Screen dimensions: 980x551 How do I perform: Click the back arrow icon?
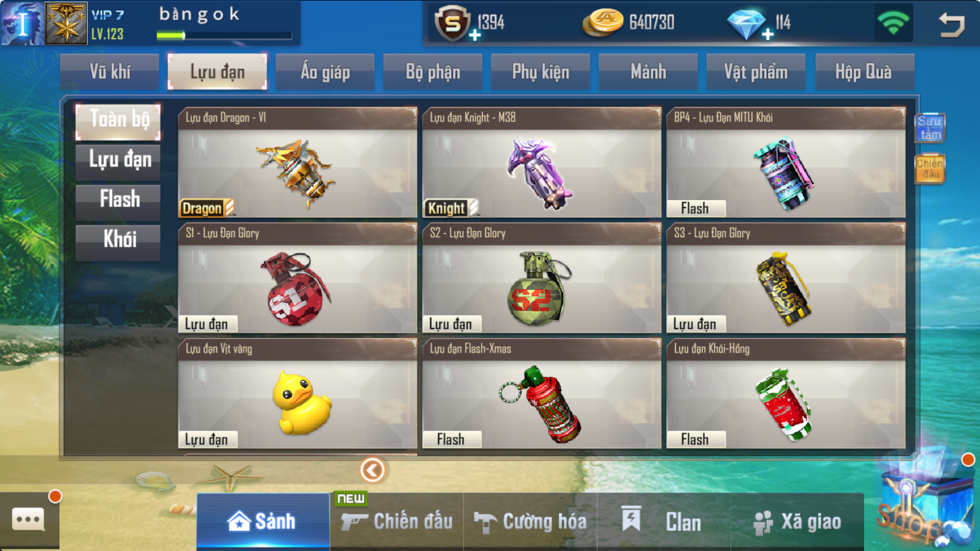951,24
